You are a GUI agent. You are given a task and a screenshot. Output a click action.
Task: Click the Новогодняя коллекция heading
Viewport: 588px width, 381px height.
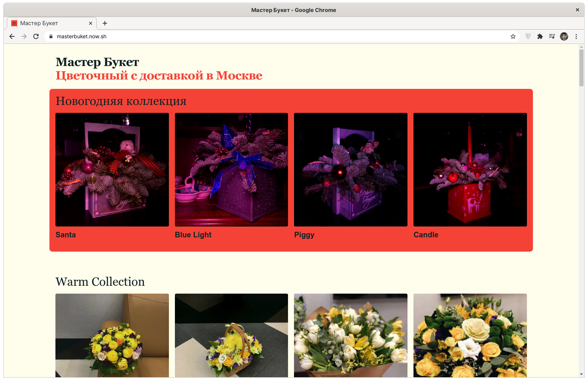(x=121, y=101)
